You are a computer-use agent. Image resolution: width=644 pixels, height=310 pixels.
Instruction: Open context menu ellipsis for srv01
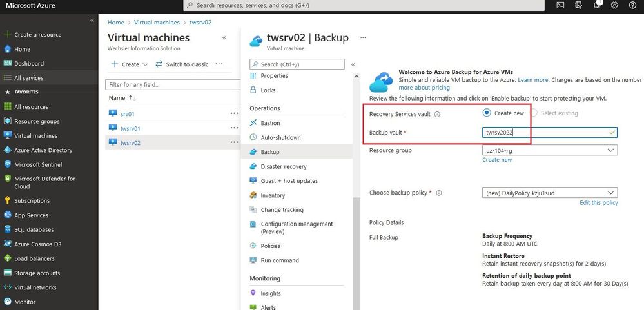click(234, 113)
